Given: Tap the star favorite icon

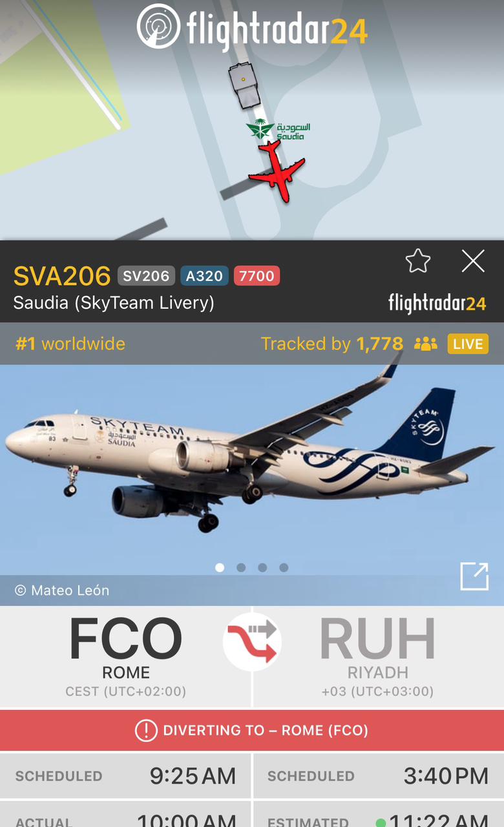Looking at the screenshot, I should point(418,261).
